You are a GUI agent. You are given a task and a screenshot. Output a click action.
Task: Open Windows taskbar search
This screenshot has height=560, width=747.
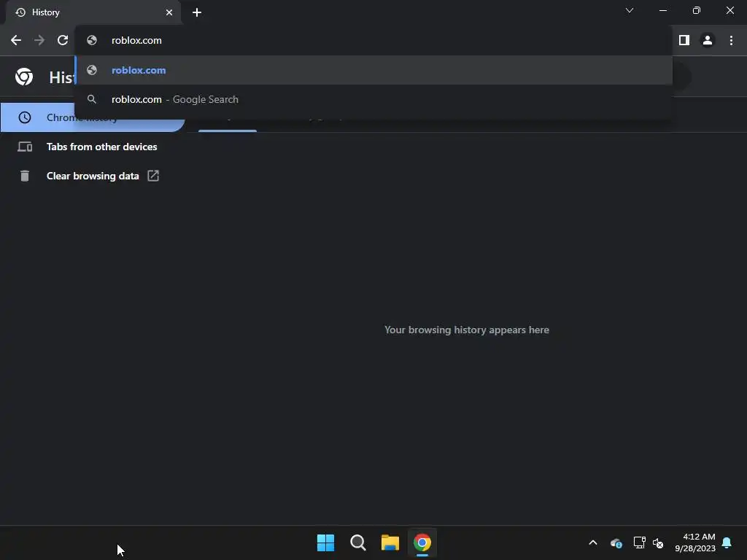[x=358, y=542]
